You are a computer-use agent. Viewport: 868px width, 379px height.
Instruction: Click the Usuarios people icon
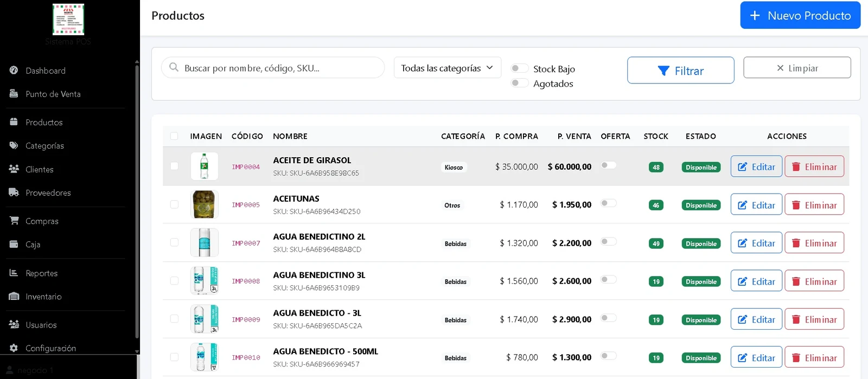14,324
